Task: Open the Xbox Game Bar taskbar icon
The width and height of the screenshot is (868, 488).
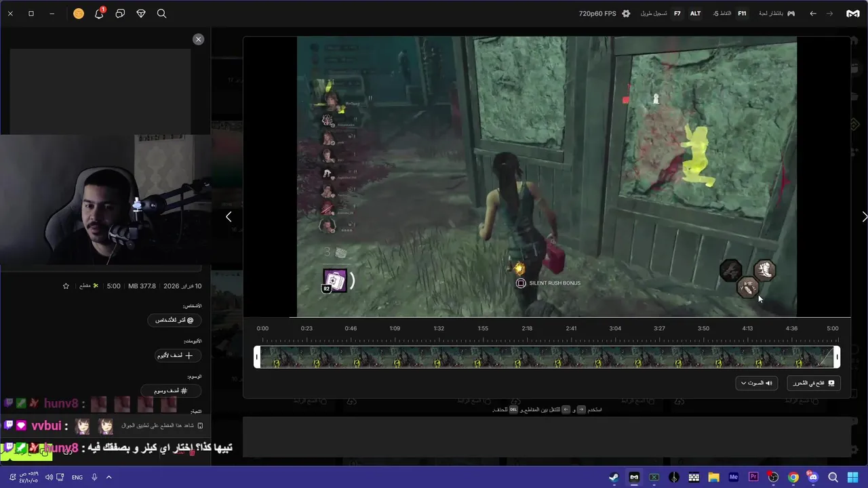Action: [x=654, y=477]
